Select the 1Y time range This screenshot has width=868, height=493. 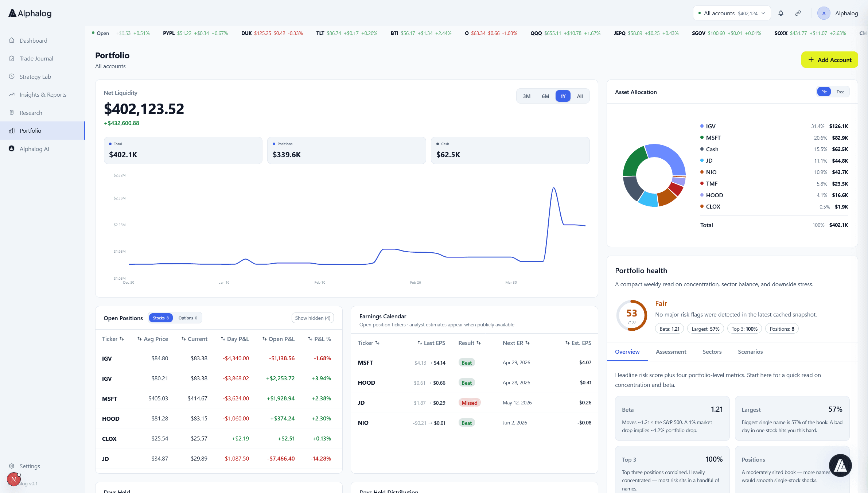pos(563,96)
